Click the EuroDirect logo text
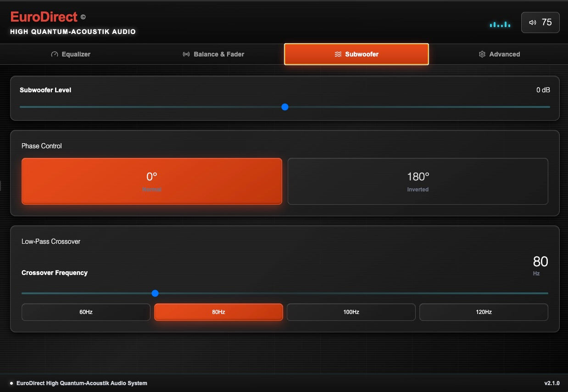Screen dimensions: 568x392 [x=44, y=17]
